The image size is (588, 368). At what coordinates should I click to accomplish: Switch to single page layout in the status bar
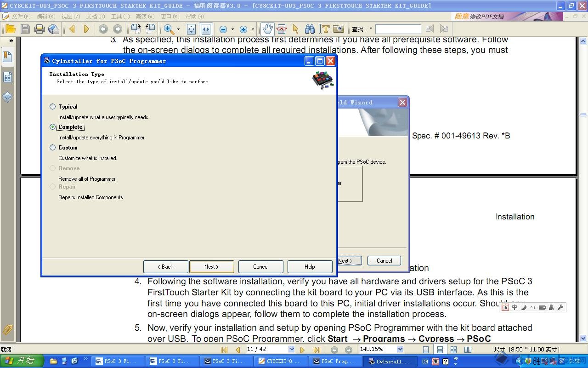pyautogui.click(x=426, y=350)
